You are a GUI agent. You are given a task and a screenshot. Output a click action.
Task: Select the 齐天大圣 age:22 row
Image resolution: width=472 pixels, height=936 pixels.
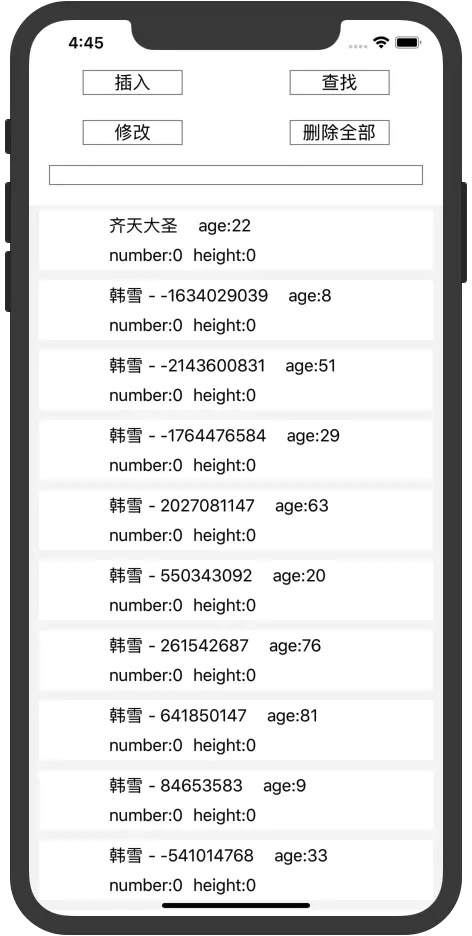coord(236,240)
